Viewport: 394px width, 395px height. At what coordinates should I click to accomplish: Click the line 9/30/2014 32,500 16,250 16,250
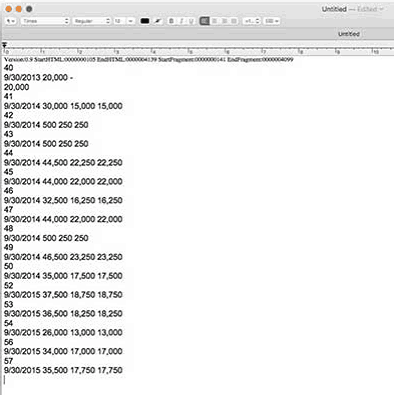(x=63, y=200)
